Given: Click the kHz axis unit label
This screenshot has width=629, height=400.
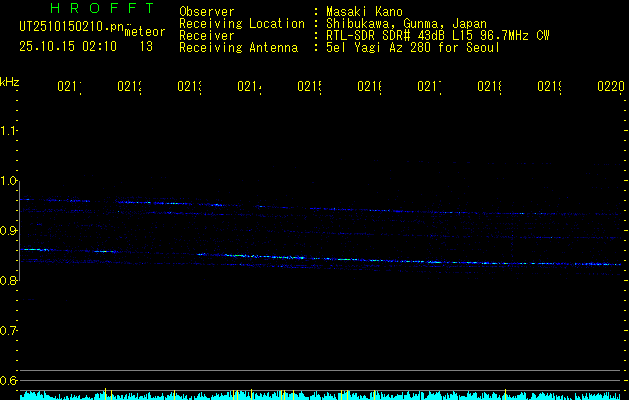Looking at the screenshot, I should coord(10,82).
